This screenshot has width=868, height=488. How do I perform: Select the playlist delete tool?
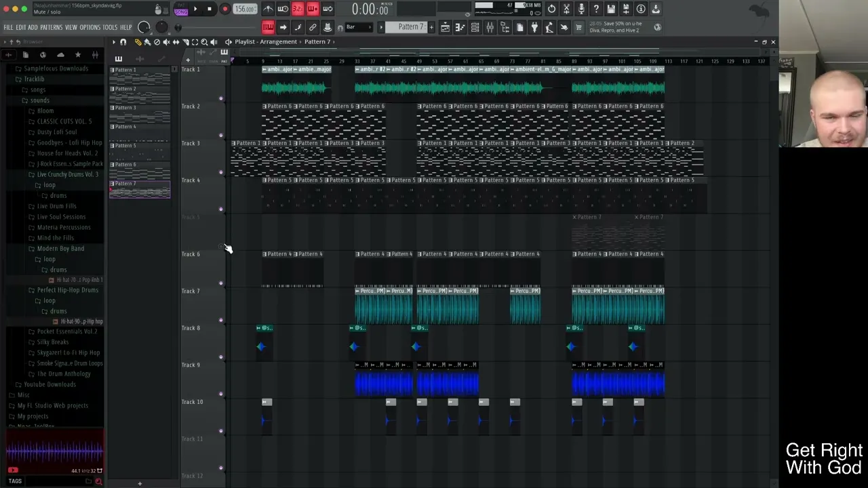[x=157, y=42]
